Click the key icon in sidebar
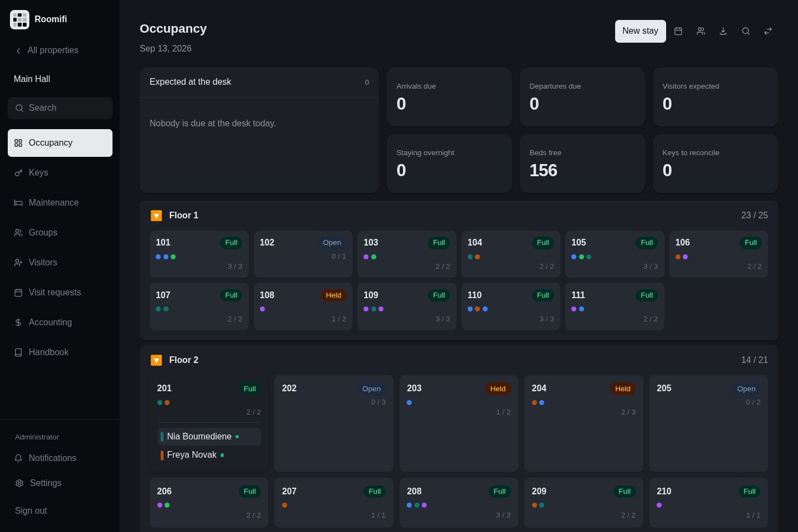 18,173
